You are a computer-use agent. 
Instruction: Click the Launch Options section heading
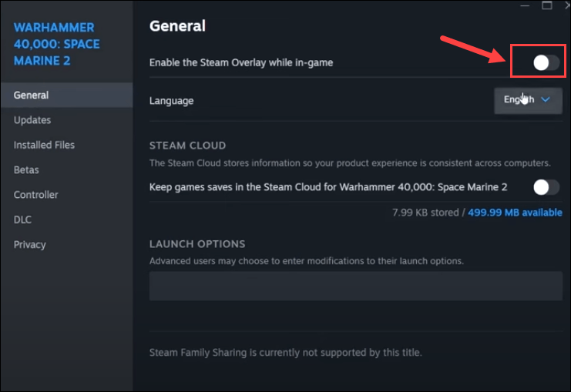pos(197,244)
